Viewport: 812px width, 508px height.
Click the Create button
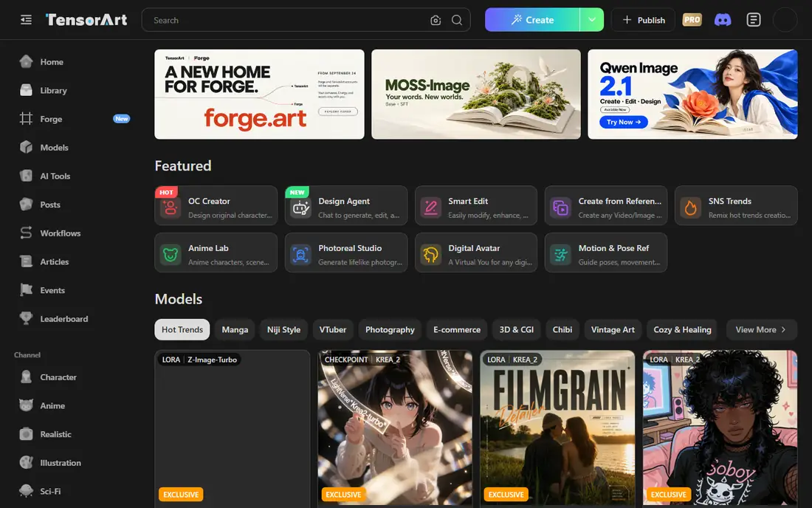coord(532,20)
